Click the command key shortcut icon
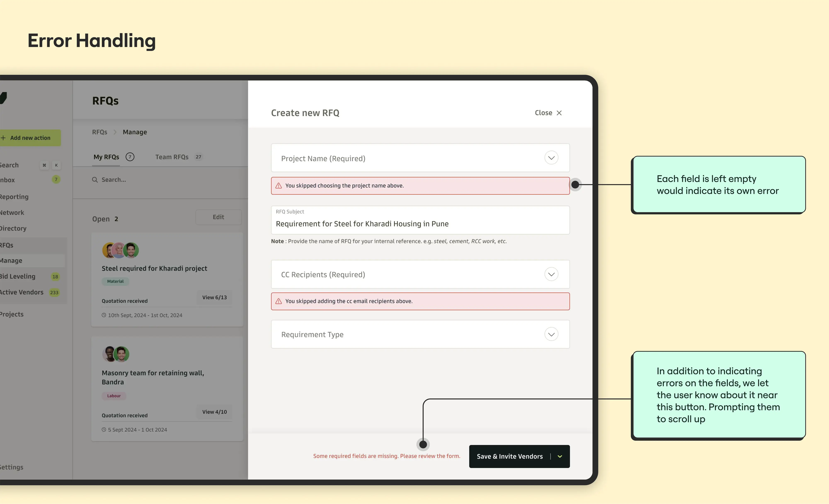Image resolution: width=829 pixels, height=504 pixels. (x=44, y=165)
